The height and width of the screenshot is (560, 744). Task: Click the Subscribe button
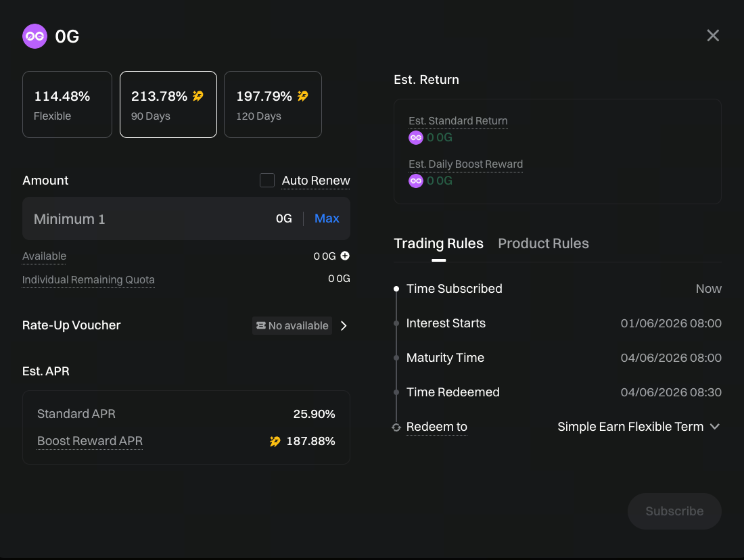(x=674, y=511)
